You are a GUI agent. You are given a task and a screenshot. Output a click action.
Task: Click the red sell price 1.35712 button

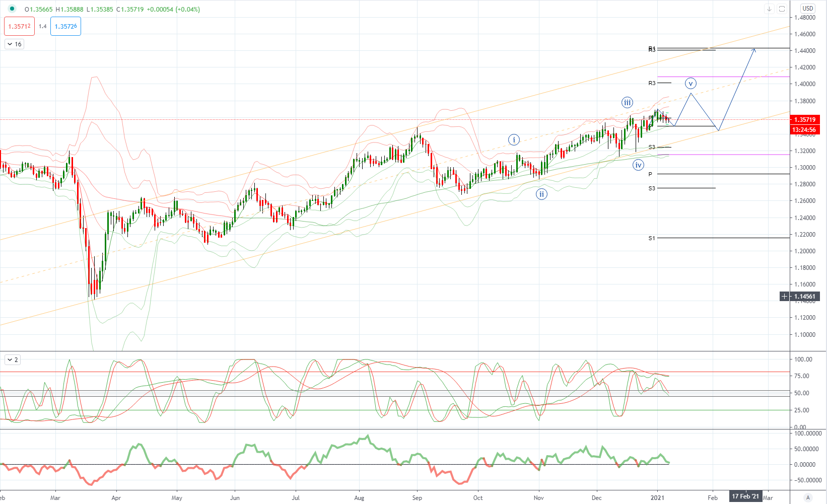tap(19, 26)
